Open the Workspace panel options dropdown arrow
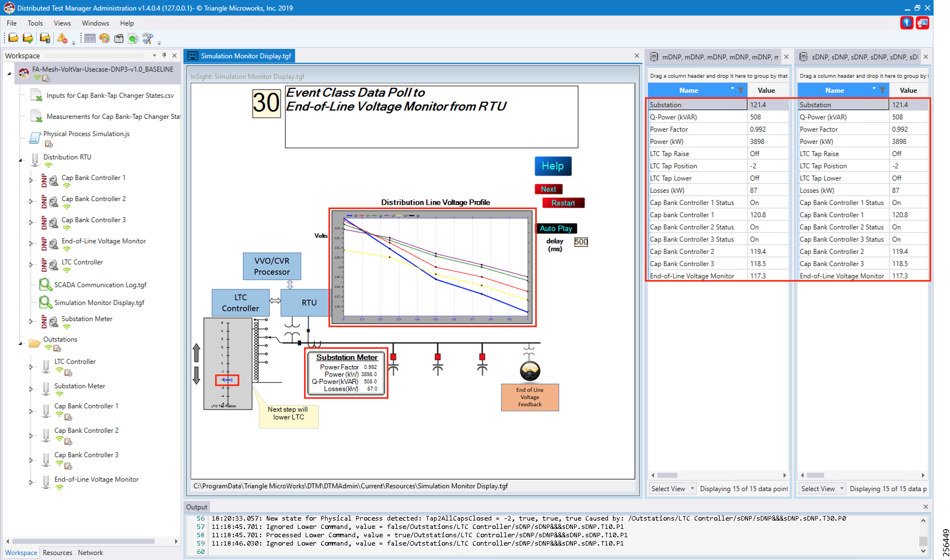Screen dimensions: 950x560 [x=154, y=56]
